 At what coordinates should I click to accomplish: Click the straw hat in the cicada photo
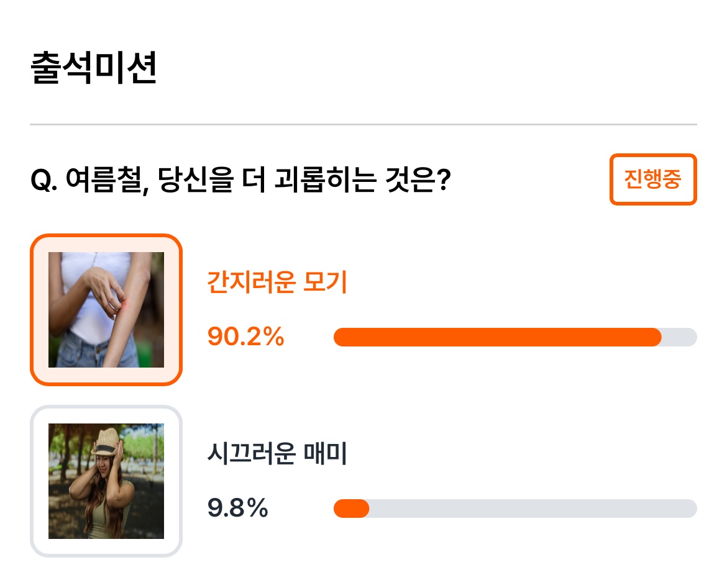(107, 441)
